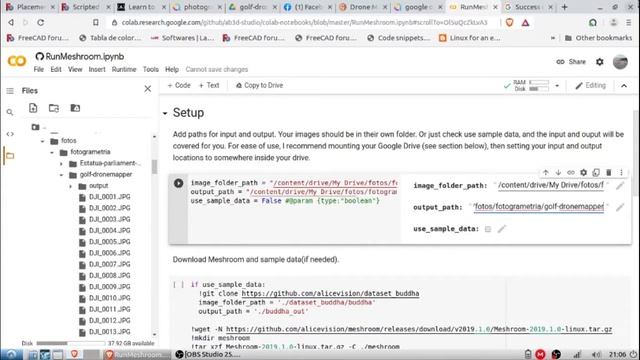
Task: Add a new Text cell
Action: coord(209,85)
